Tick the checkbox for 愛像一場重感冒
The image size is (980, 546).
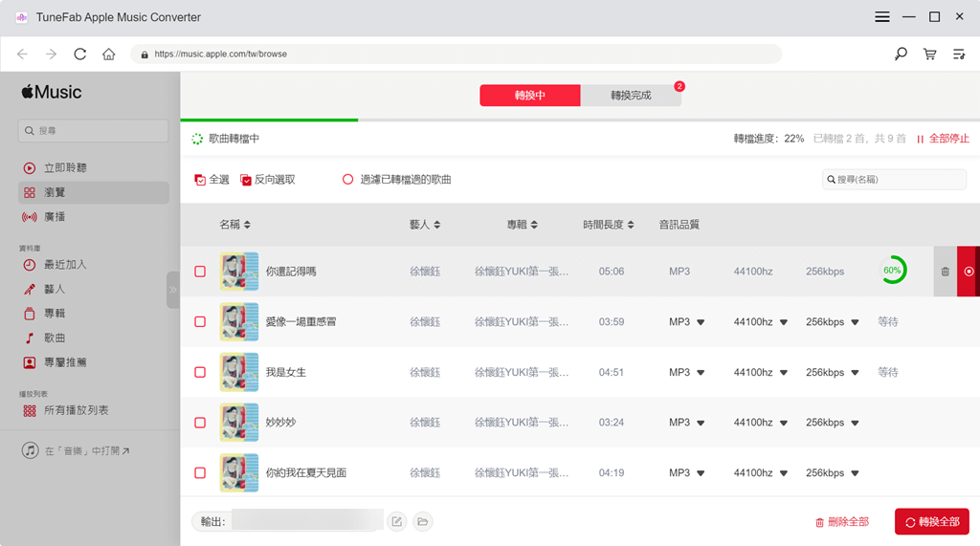200,321
